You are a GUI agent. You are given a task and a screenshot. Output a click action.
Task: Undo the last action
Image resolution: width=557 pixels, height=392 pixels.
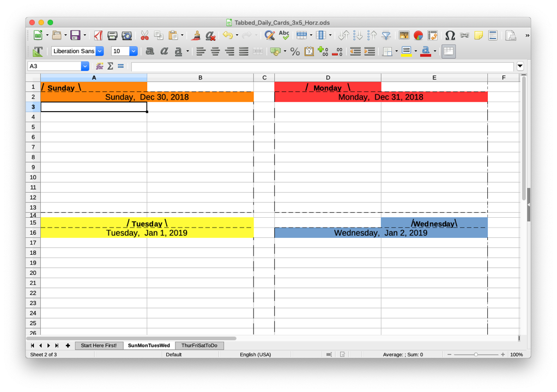coord(228,35)
